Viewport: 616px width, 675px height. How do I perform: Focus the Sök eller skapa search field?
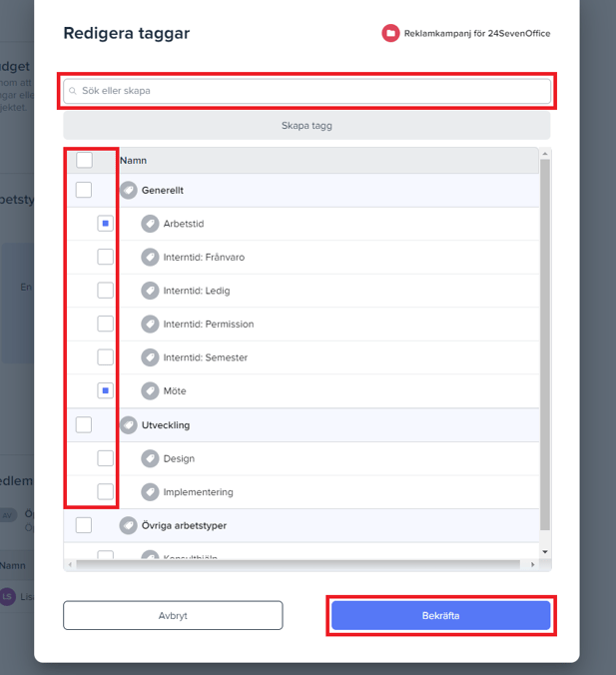click(x=308, y=91)
